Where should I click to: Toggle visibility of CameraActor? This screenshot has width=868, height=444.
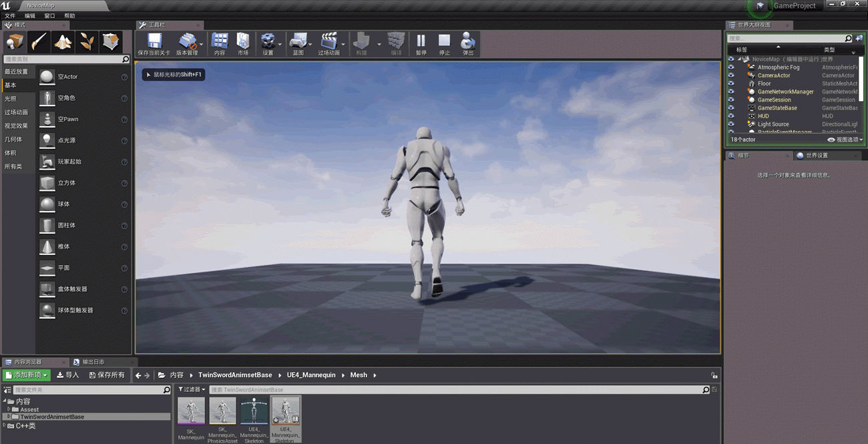731,75
